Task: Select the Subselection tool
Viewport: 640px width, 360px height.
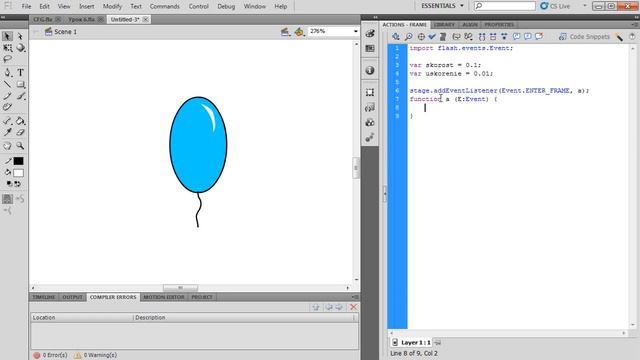Action: (20, 36)
